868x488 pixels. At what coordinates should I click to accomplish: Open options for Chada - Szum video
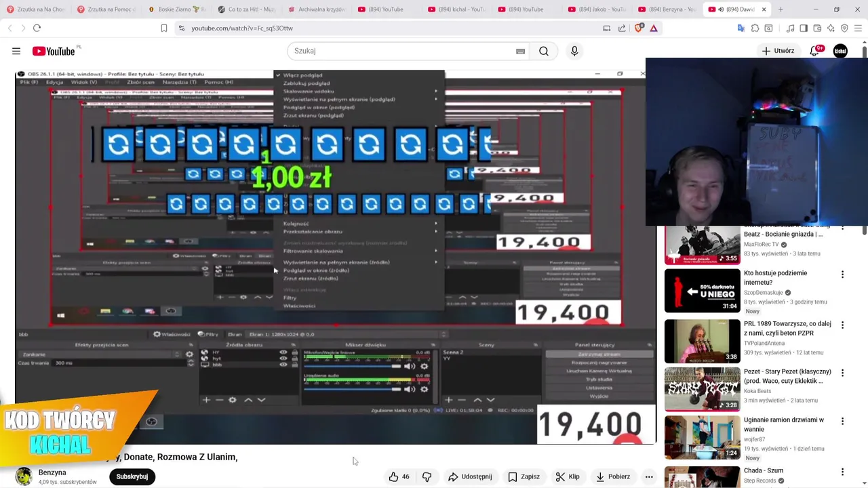pos(842,472)
